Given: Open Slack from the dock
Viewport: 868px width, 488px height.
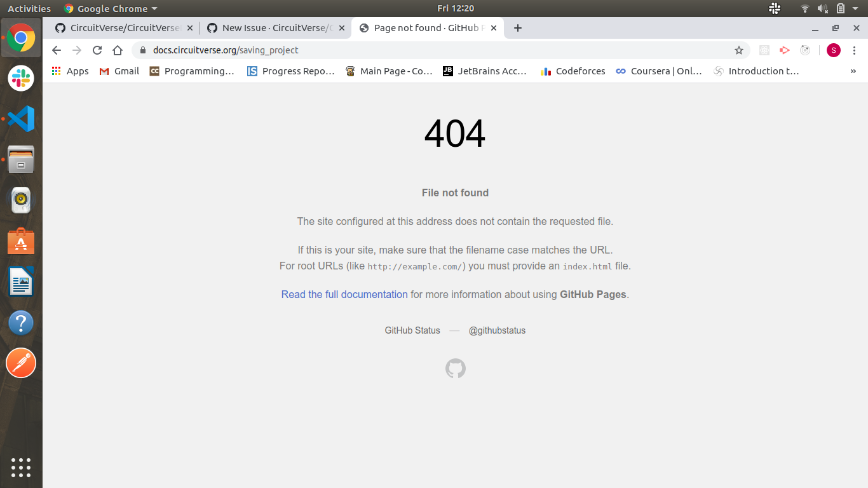Looking at the screenshot, I should point(21,79).
